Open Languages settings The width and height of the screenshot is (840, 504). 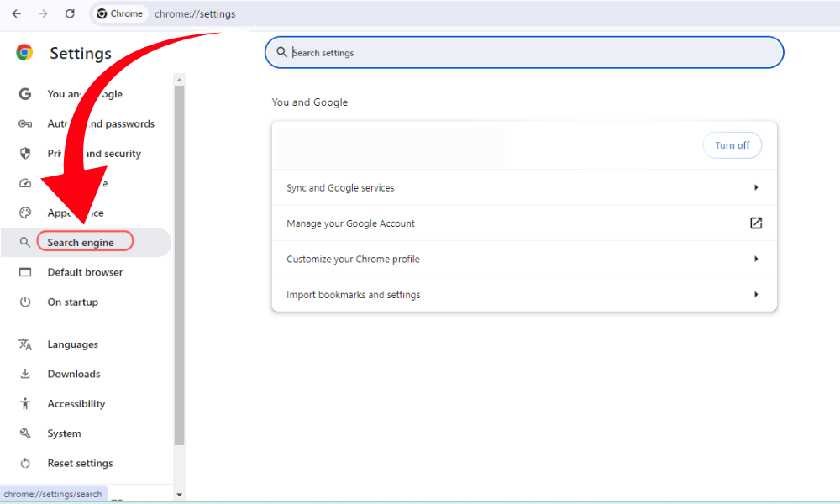pos(73,344)
